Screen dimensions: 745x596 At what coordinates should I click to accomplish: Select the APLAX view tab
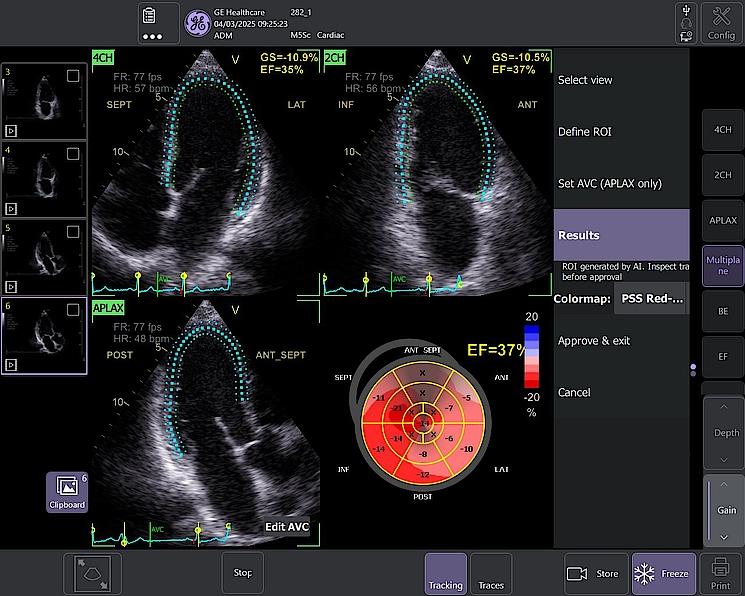click(723, 221)
